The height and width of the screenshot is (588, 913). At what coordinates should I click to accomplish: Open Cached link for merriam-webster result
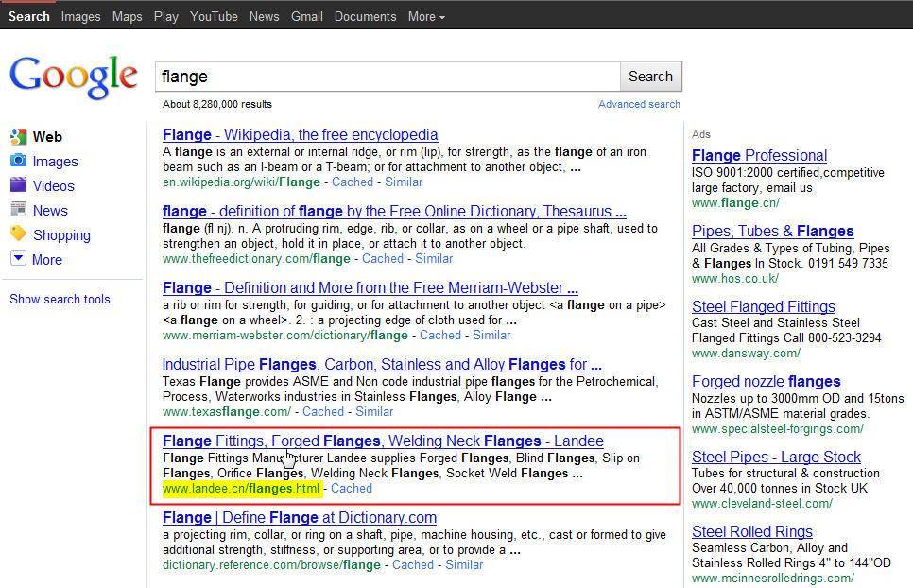point(440,335)
